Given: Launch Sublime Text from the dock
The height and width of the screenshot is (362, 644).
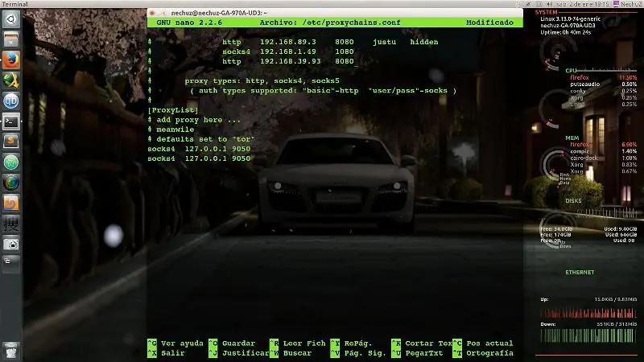Looking at the screenshot, I should [x=11, y=142].
